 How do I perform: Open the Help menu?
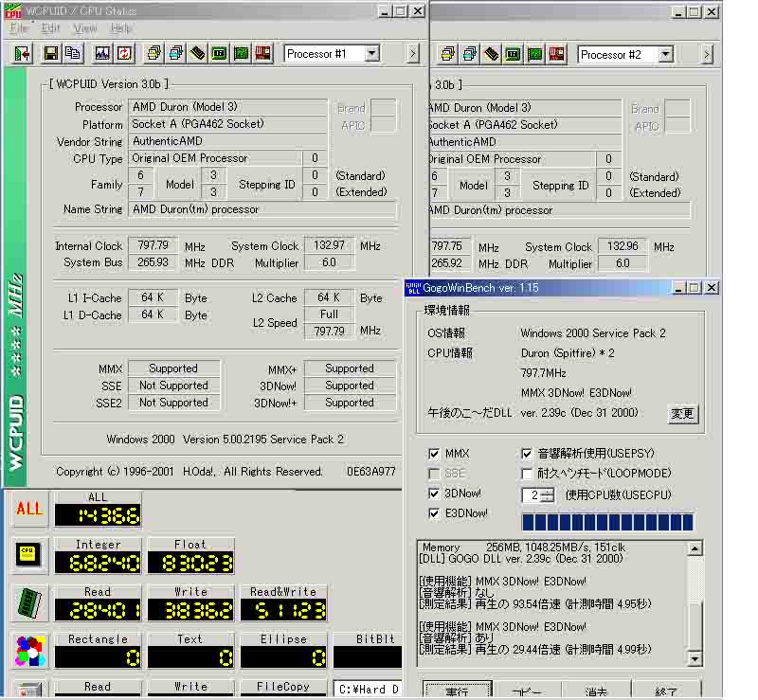tap(120, 28)
